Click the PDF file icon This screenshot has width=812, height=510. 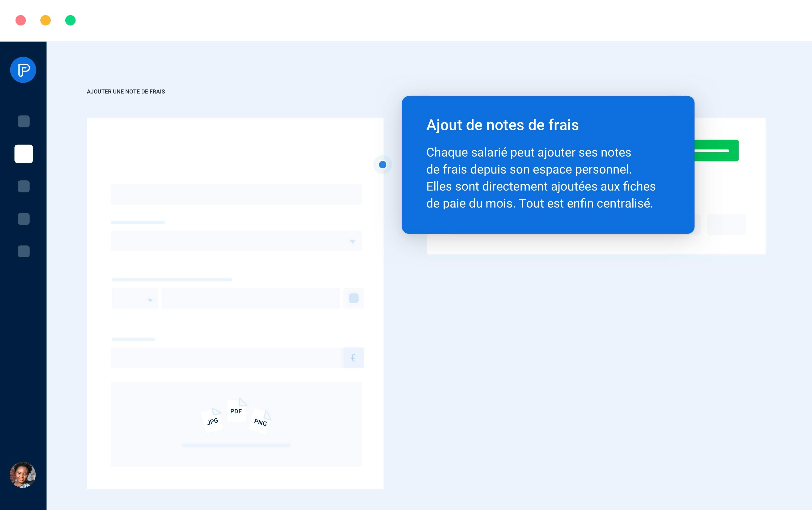(236, 411)
